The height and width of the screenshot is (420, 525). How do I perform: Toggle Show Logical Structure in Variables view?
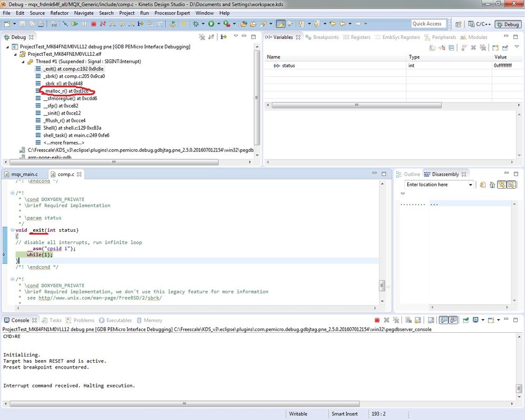point(442,48)
